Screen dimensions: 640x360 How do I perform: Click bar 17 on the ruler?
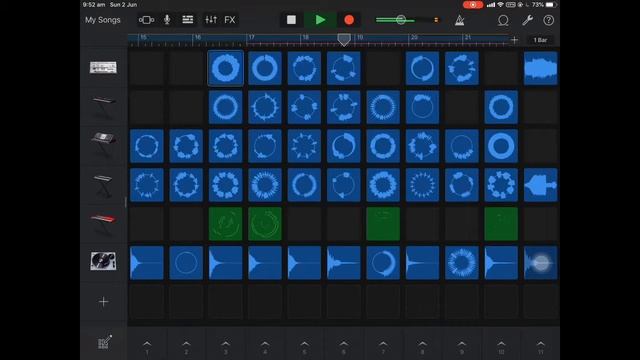click(252, 38)
